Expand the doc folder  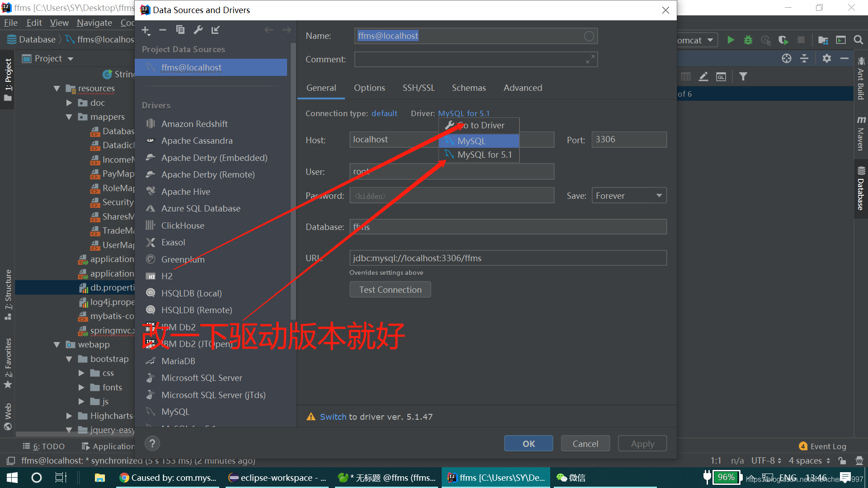tap(69, 103)
